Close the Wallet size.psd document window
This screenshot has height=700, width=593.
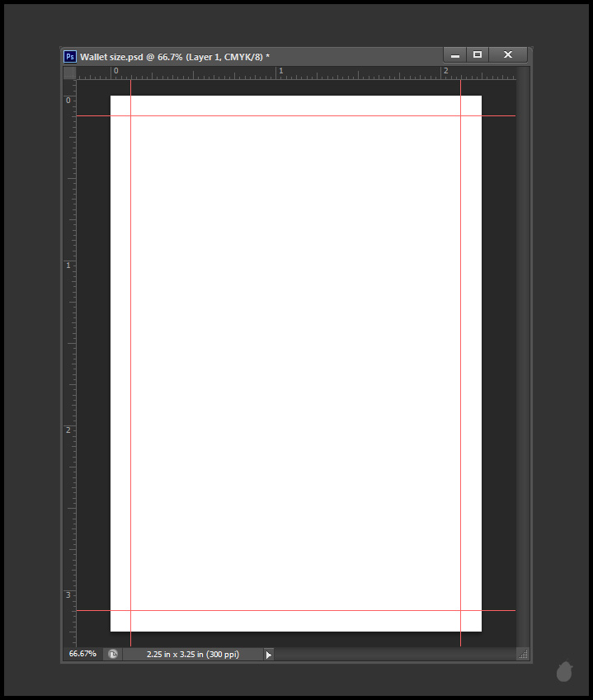(508, 55)
